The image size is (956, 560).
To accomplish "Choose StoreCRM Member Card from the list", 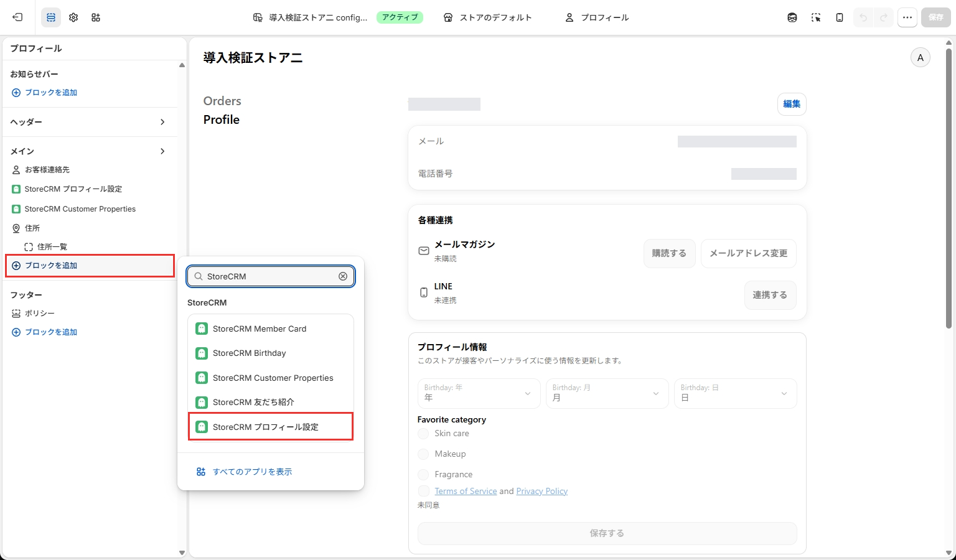I will (271, 329).
